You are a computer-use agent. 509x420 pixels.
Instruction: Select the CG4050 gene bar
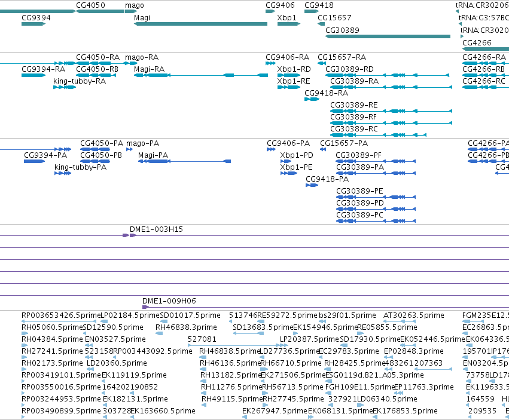[100, 11]
